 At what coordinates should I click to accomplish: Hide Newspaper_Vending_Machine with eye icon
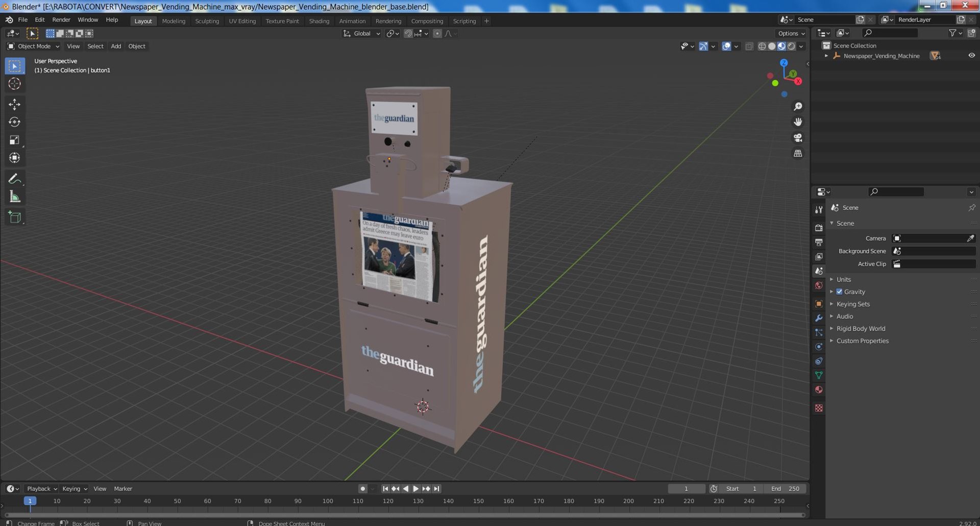[x=971, y=56]
